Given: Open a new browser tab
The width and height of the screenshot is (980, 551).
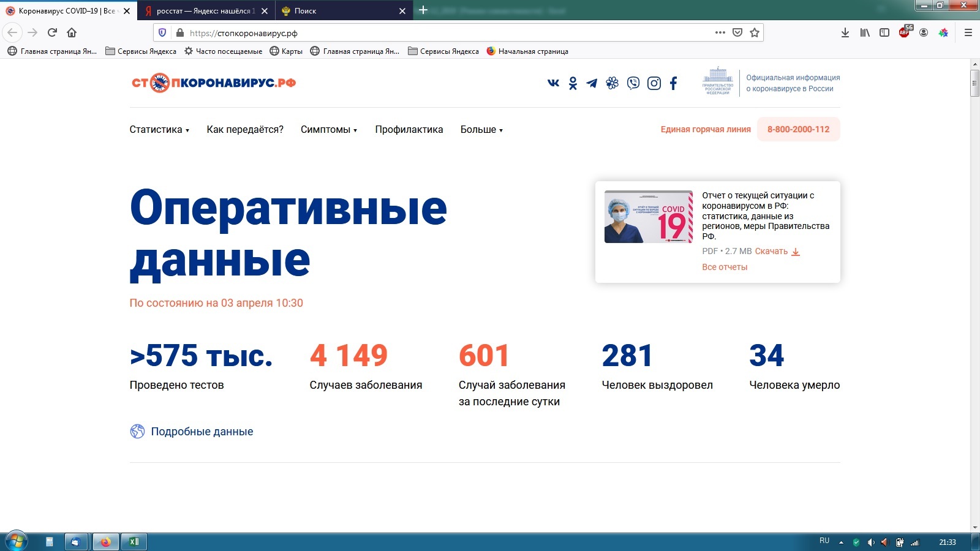Looking at the screenshot, I should [x=423, y=10].
